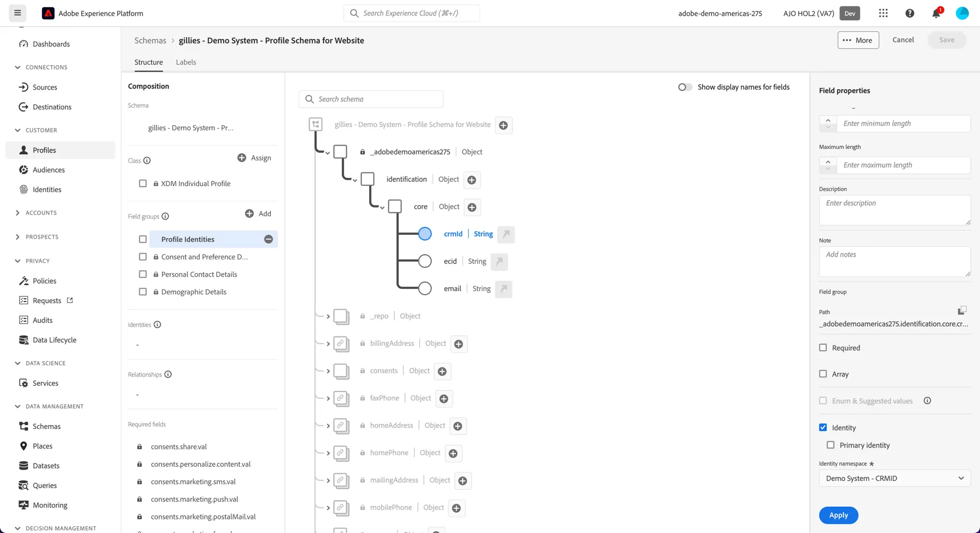This screenshot has height=533, width=980.
Task: Open Schemas in the sidebar
Action: 46,426
